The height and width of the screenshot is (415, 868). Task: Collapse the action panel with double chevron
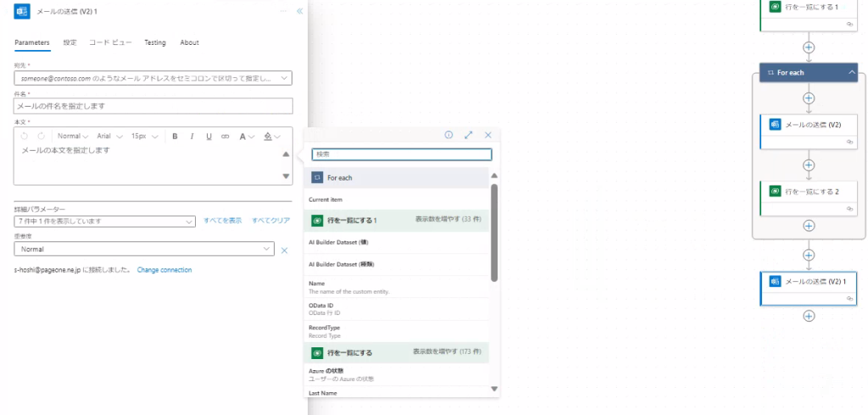click(299, 11)
